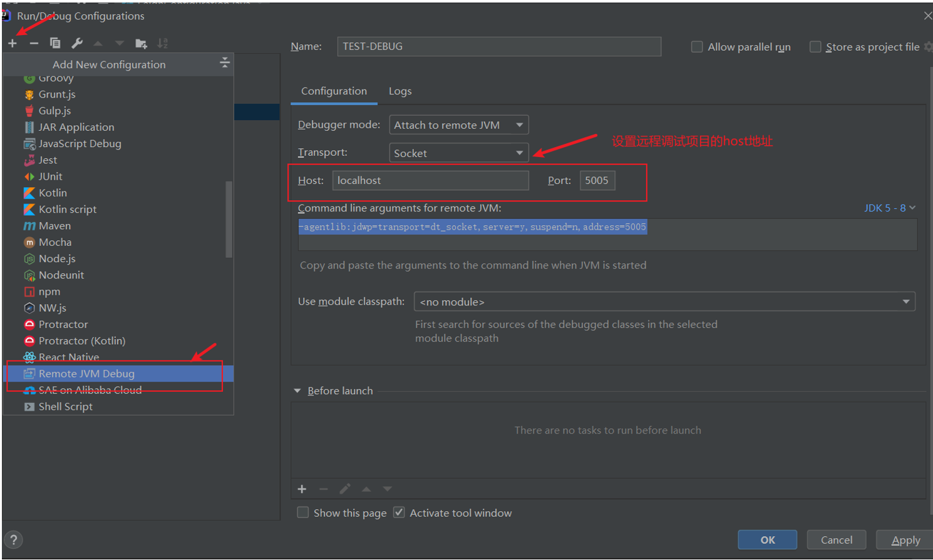
Task: Open the Use module classpath dropdown
Action: 664,302
